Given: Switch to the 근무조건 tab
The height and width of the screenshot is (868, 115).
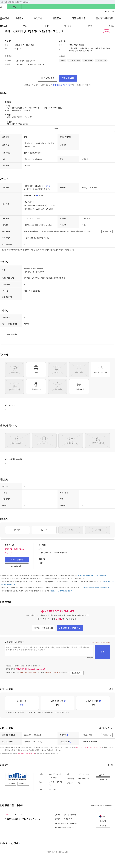Looking at the screenshot, I should click(25, 26).
